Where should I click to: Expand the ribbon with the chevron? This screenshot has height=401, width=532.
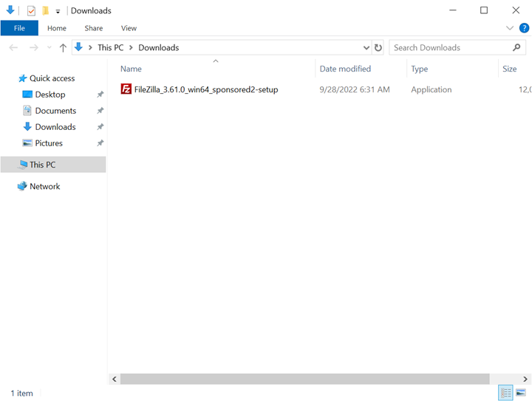click(x=510, y=28)
